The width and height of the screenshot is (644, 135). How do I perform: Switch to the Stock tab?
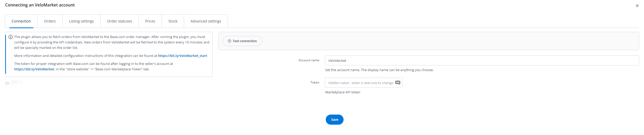[x=173, y=21]
